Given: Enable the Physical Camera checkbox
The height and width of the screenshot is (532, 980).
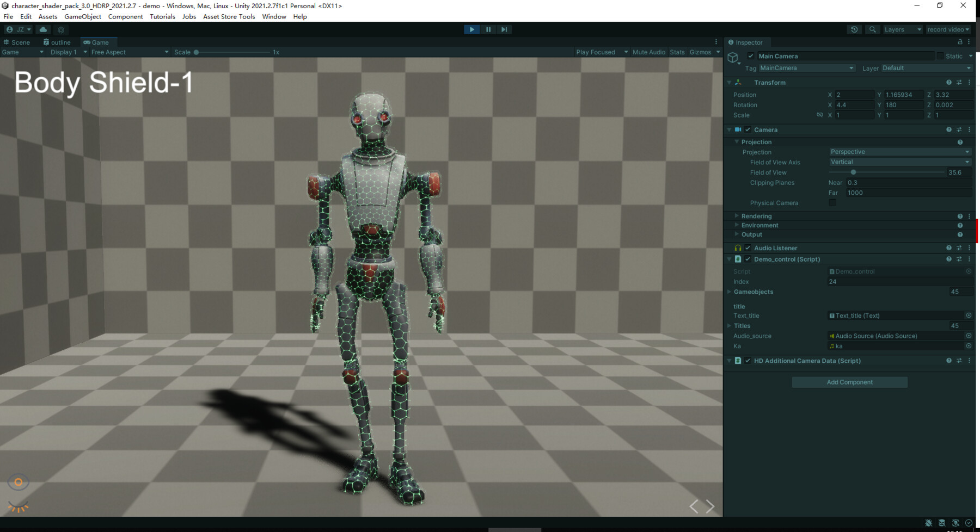Looking at the screenshot, I should pos(832,202).
